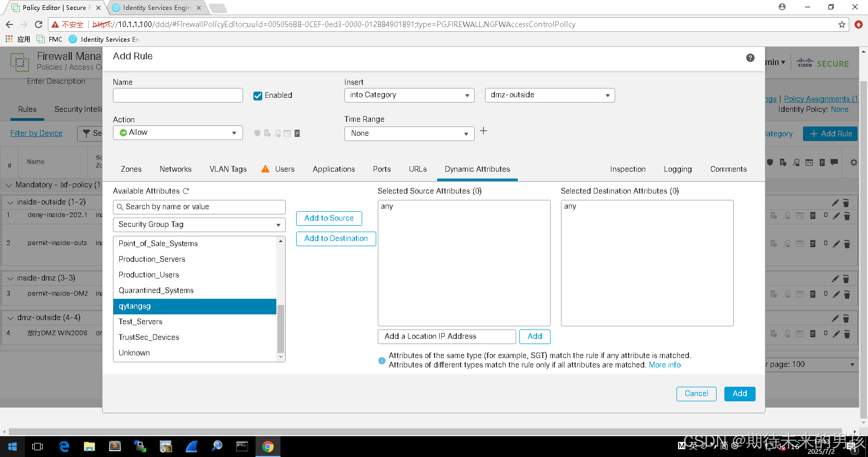Open the Insert into Category dropdown
The image size is (868, 457).
409,95
